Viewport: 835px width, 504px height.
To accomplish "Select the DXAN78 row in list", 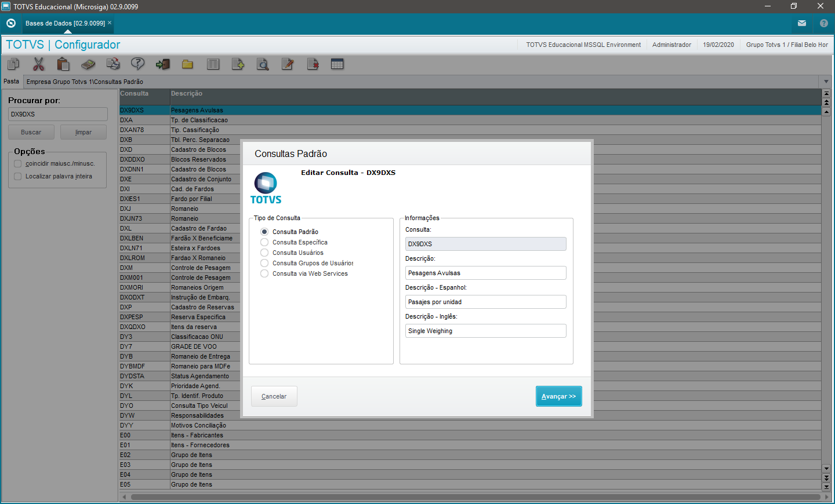I will [x=470, y=130].
